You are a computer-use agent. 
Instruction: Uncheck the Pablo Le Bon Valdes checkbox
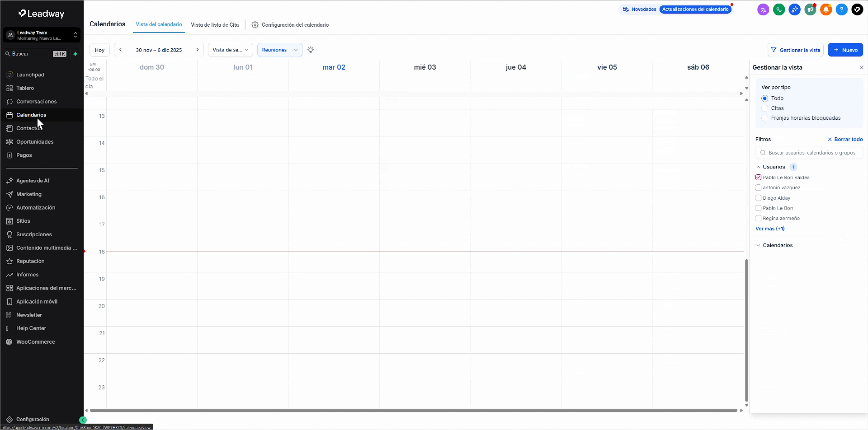[x=759, y=178]
